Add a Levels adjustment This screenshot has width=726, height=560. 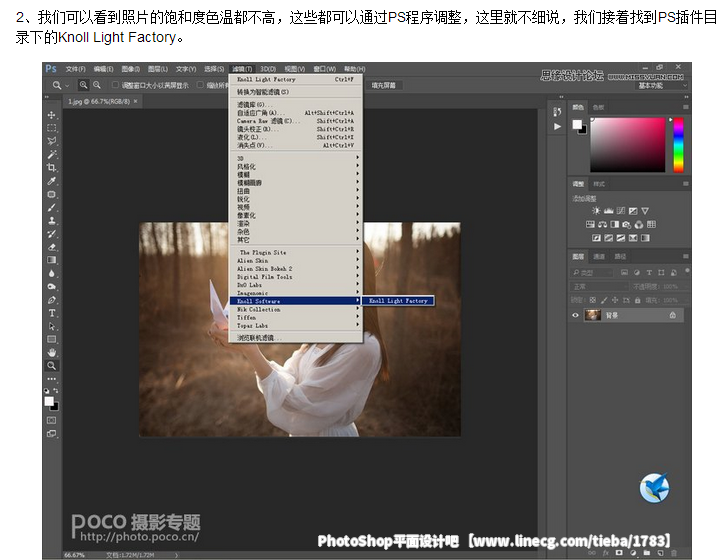coord(608,211)
